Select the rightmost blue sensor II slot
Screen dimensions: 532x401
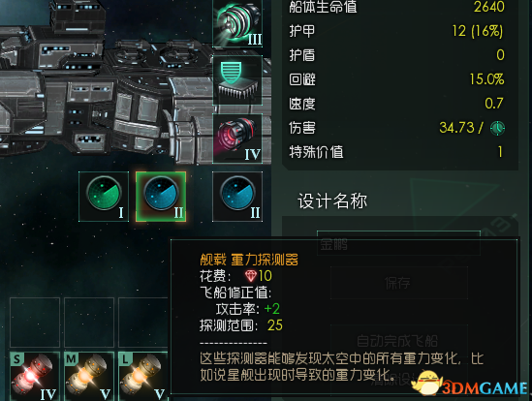[237, 197]
